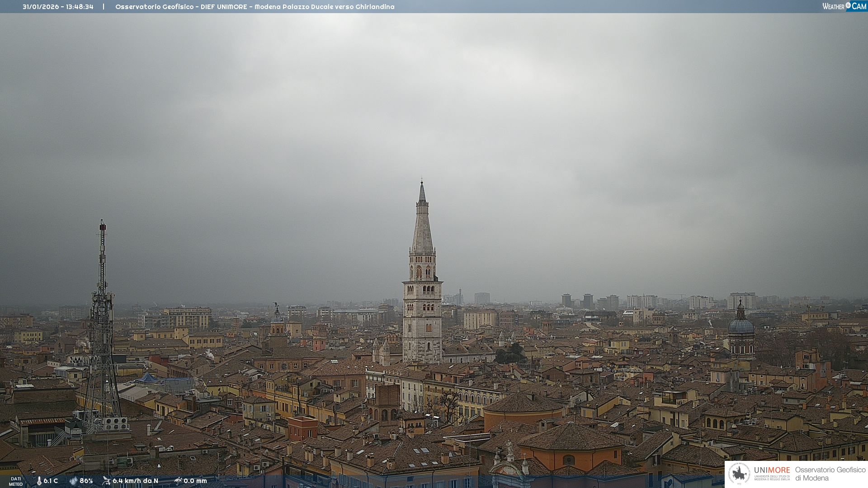
Task: Open the UNIMORE text logo
Action: coord(772,470)
